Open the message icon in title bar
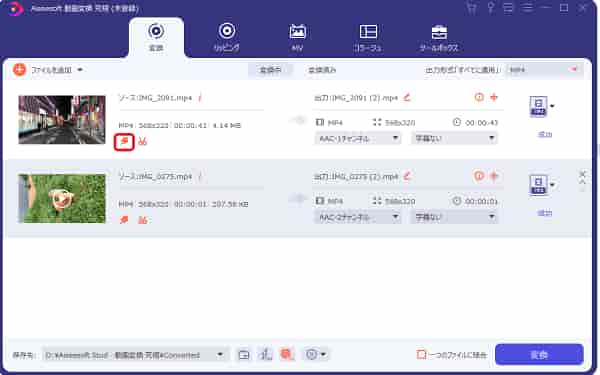 (x=508, y=8)
